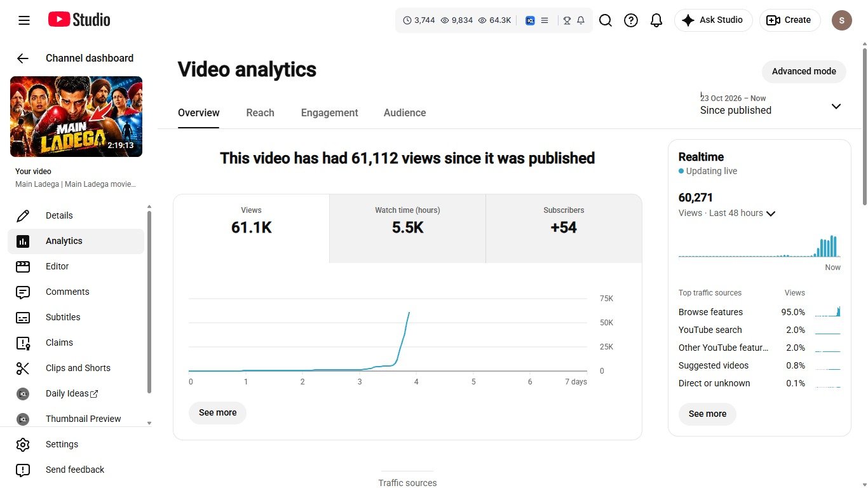868x488 pixels.
Task: Open Settings gear in sidebar
Action: 76,444
